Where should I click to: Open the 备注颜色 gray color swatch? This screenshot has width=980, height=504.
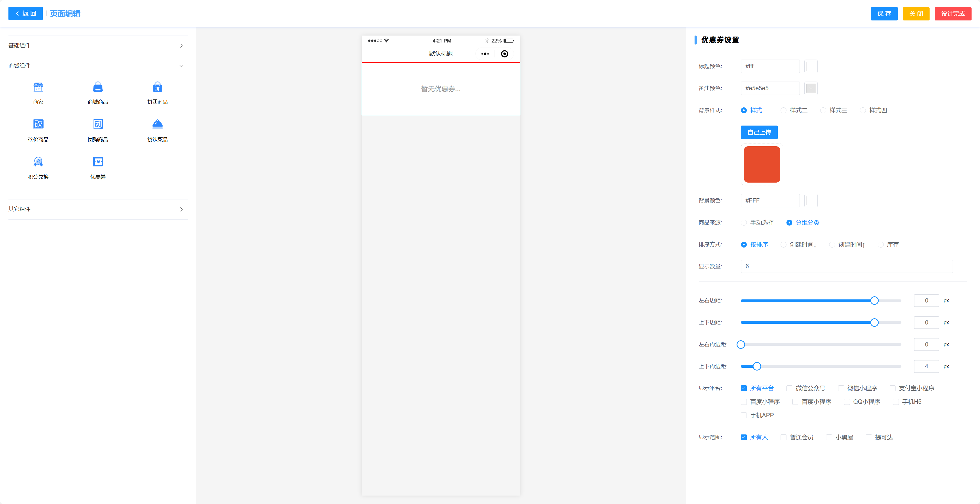click(x=811, y=88)
